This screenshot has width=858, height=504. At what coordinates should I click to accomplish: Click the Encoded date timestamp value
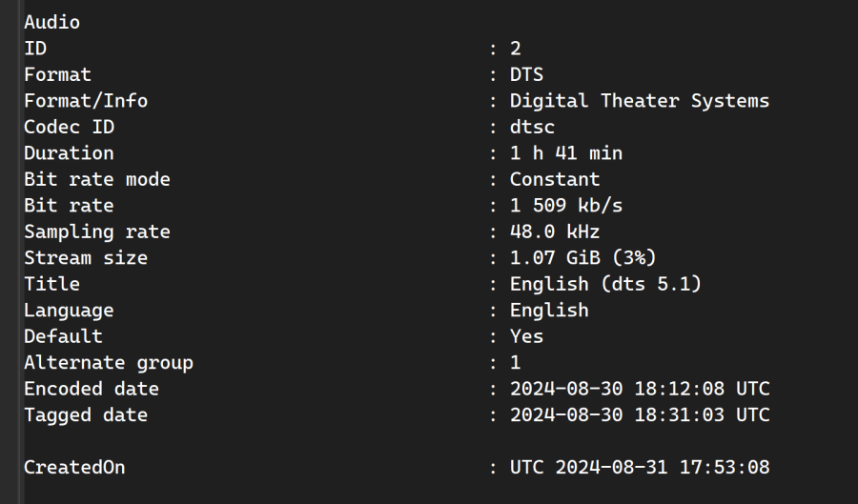tap(639, 389)
